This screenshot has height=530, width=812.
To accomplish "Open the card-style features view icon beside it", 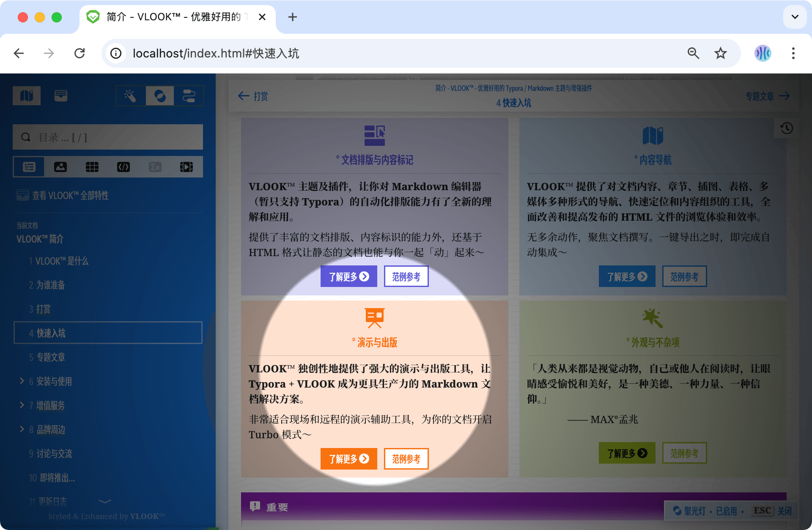I will 61,96.
